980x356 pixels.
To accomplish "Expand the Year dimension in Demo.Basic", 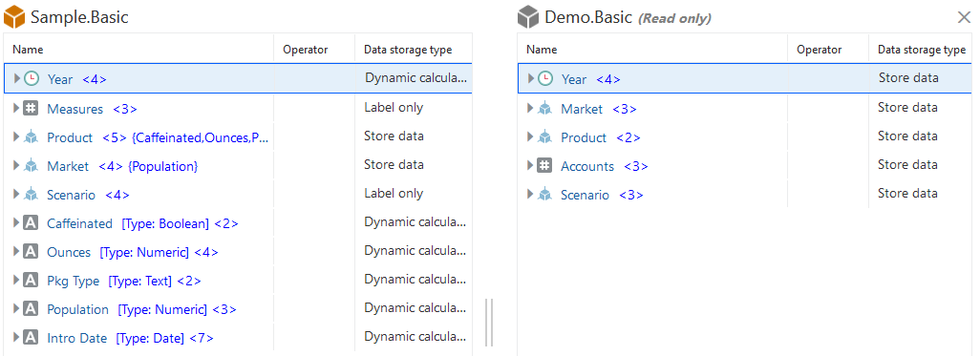I will (x=531, y=78).
